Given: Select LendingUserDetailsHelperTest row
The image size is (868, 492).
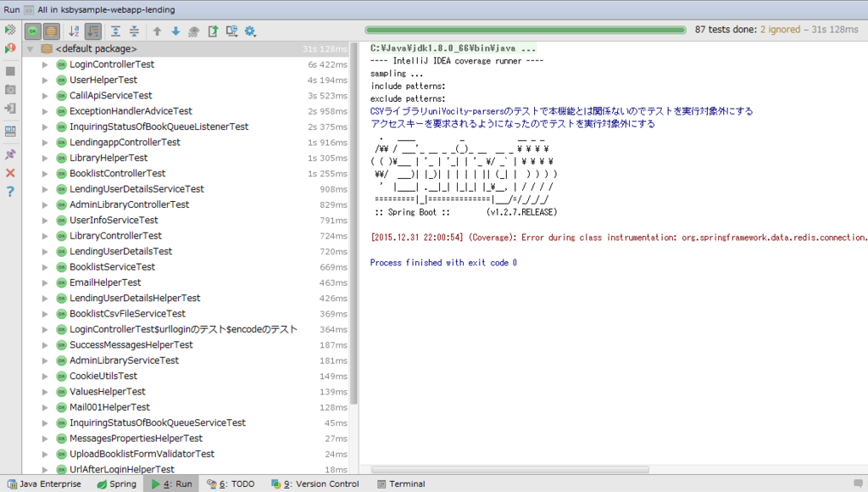Looking at the screenshot, I should point(187,298).
